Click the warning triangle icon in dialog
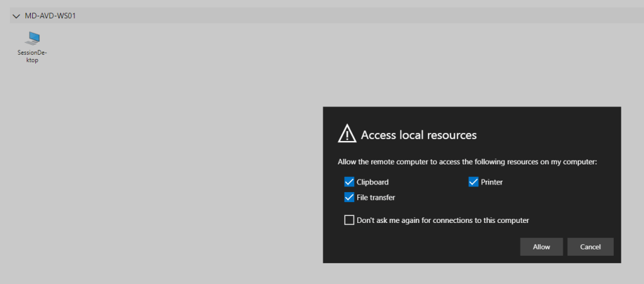644x284 pixels. click(347, 133)
